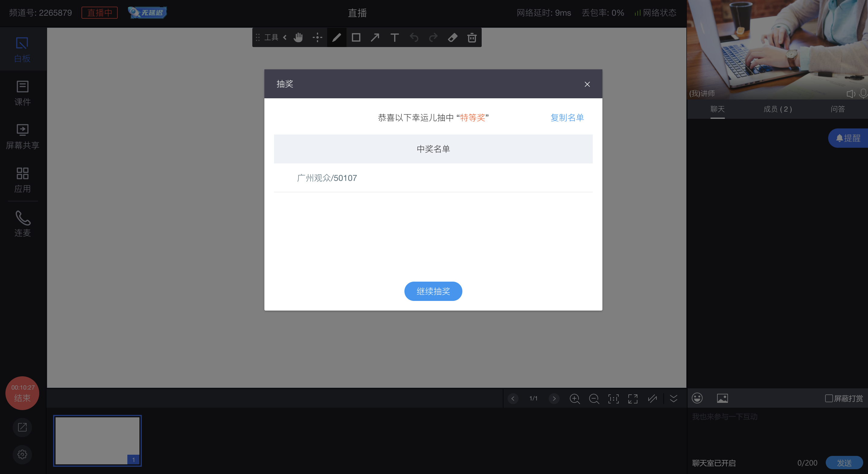Check the 屏蔽打赏 checkbox
The width and height of the screenshot is (868, 474).
pyautogui.click(x=829, y=399)
